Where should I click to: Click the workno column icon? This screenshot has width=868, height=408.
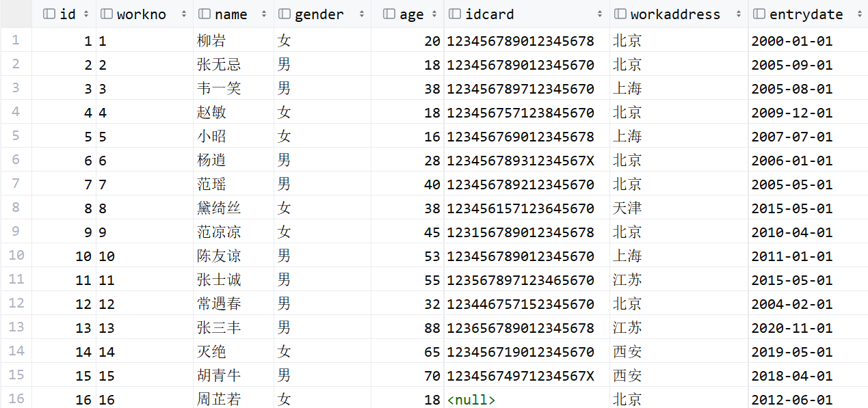(106, 14)
